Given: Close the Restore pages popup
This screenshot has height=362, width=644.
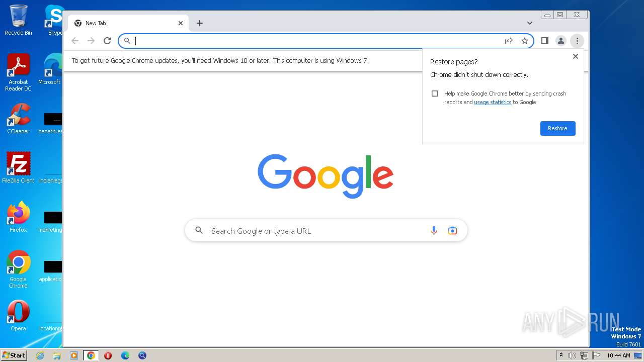Looking at the screenshot, I should click(x=576, y=56).
